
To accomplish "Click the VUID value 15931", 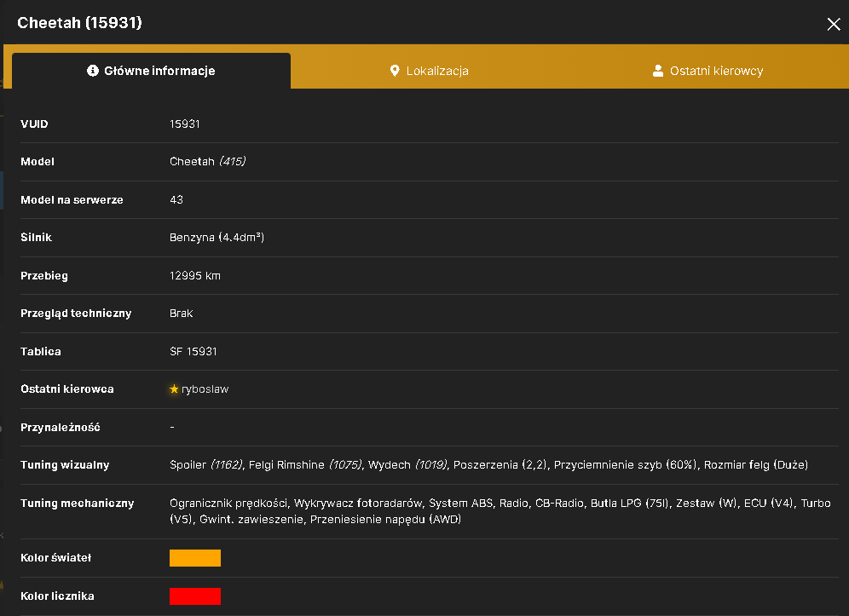I will tap(185, 124).
